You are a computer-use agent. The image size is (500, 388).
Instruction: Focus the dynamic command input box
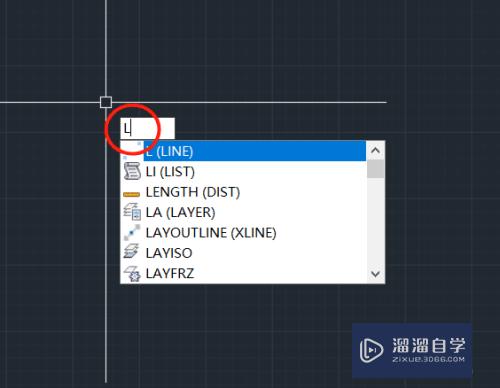(x=147, y=128)
